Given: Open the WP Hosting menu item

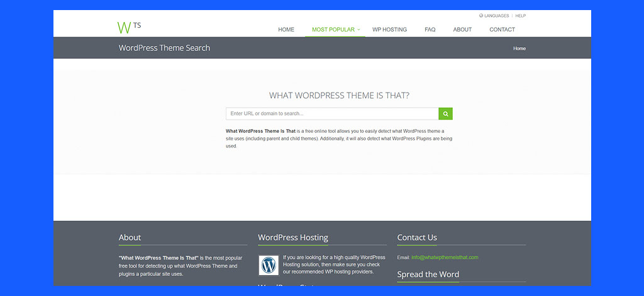Looking at the screenshot, I should coord(390,30).
